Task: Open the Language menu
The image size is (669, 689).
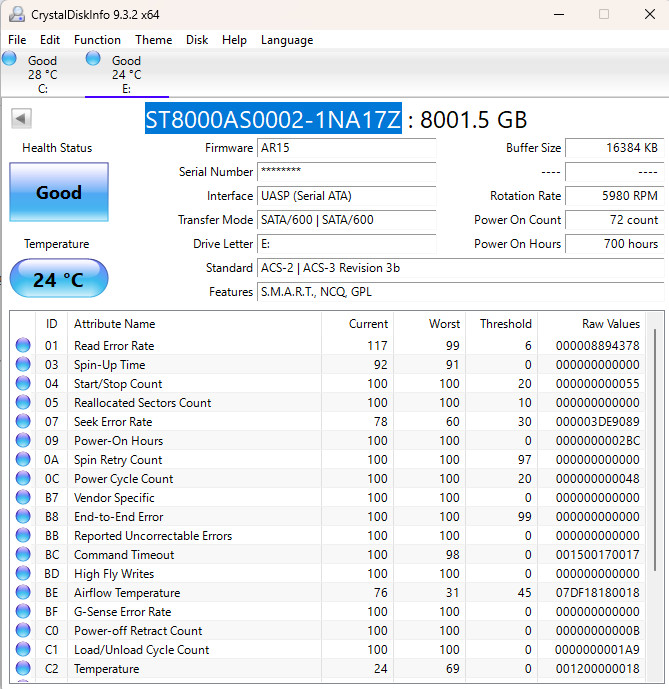Action: [x=287, y=40]
